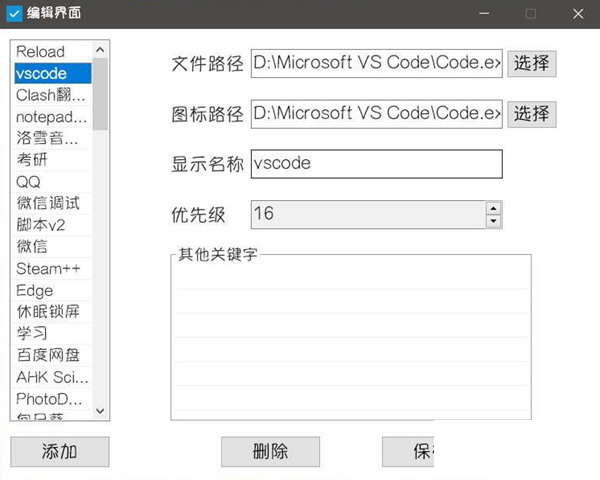The image size is (600, 480).
Task: Focus the 显示名称 text field
Action: pyautogui.click(x=376, y=163)
